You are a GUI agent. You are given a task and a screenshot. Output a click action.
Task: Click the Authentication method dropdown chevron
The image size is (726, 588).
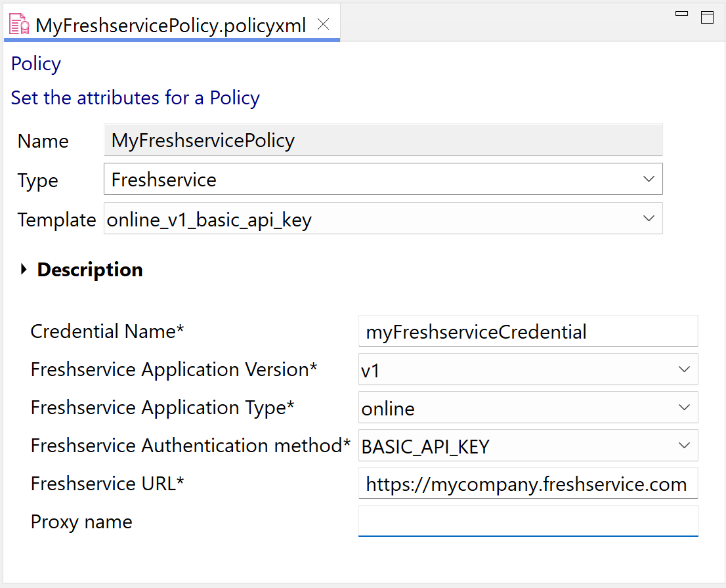pos(684,446)
